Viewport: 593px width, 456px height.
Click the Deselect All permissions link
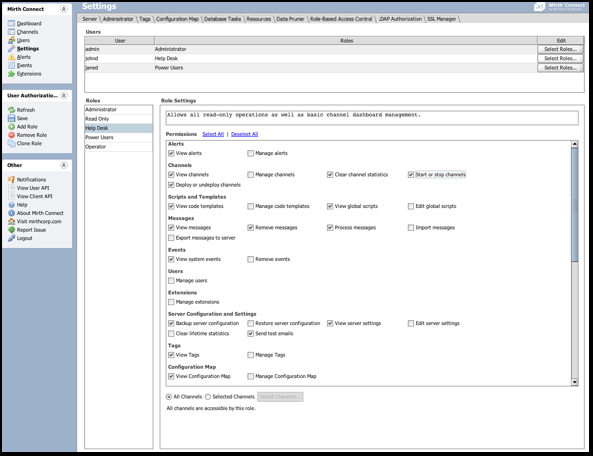pos(244,134)
